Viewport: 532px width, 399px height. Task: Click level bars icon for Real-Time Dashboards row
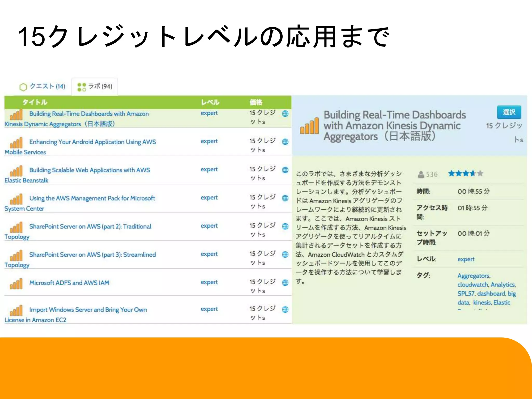click(16, 115)
